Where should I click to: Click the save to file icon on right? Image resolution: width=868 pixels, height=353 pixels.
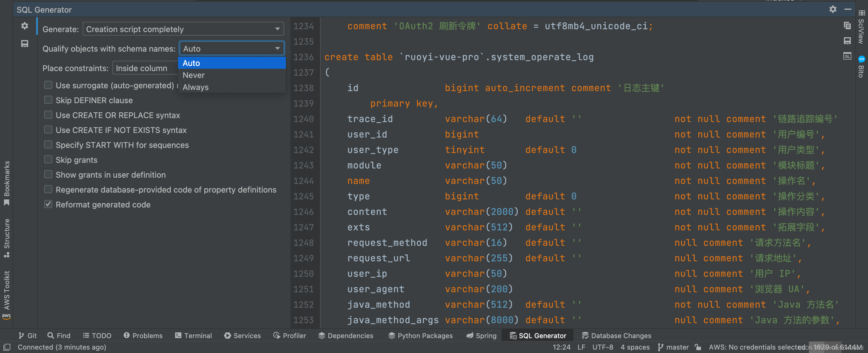pyautogui.click(x=847, y=41)
